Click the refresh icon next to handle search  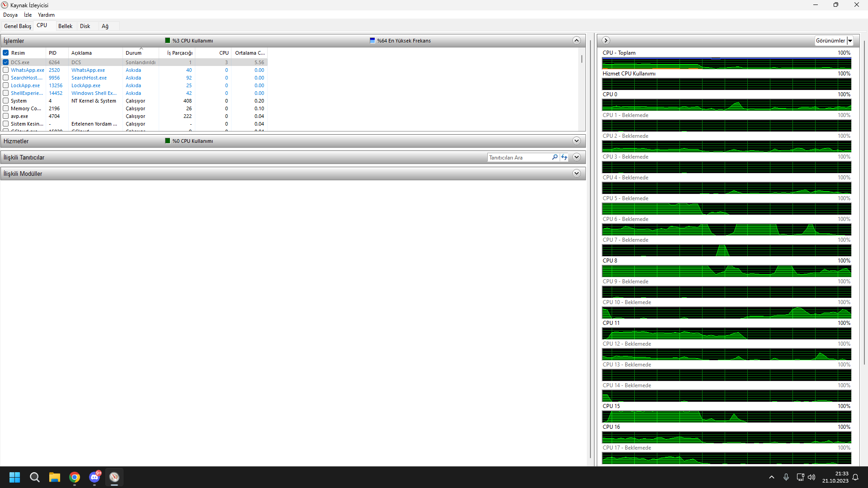tap(564, 157)
